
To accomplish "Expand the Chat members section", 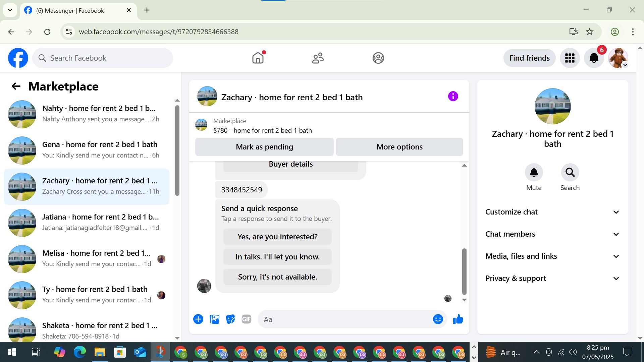I will [x=552, y=234].
